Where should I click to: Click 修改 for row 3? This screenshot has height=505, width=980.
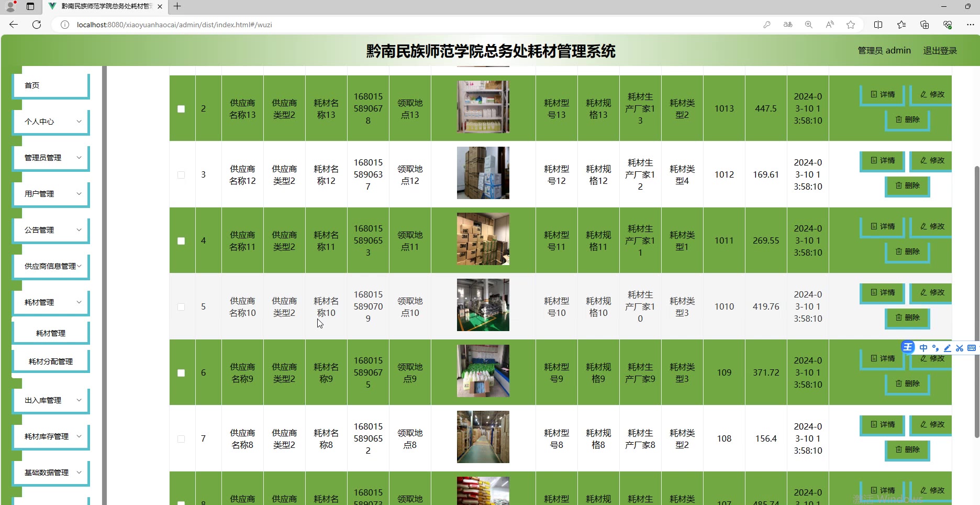pyautogui.click(x=931, y=161)
